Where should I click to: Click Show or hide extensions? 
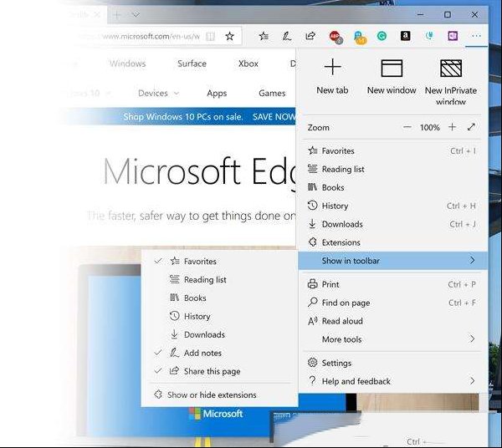pos(219,395)
